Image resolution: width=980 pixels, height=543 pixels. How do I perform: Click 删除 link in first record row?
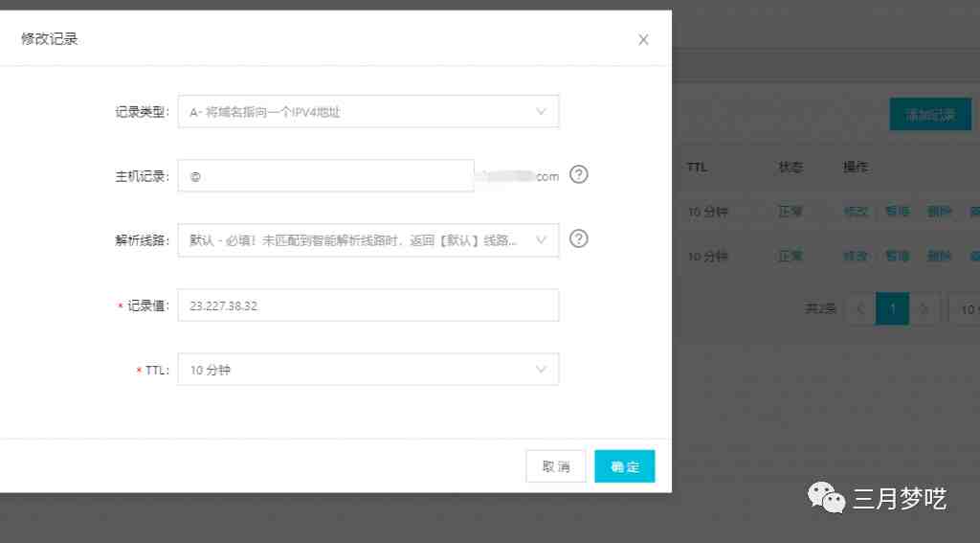(939, 212)
